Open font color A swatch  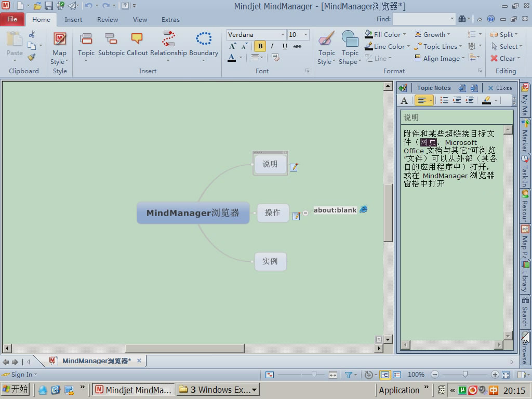pos(232,58)
